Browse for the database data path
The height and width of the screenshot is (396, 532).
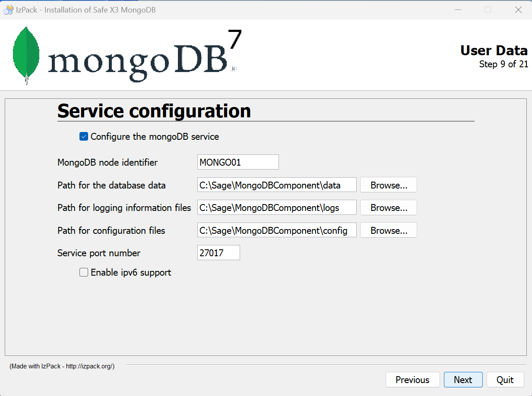388,185
